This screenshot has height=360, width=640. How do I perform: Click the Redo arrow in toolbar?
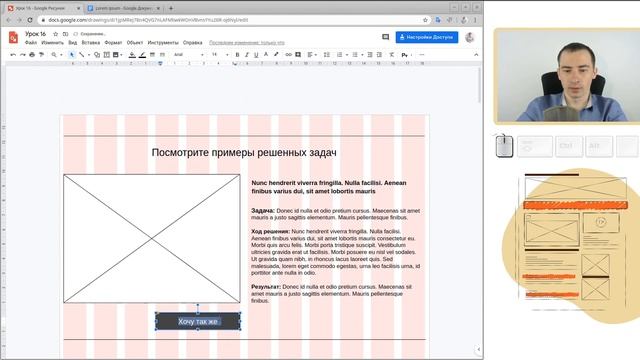(x=22, y=55)
